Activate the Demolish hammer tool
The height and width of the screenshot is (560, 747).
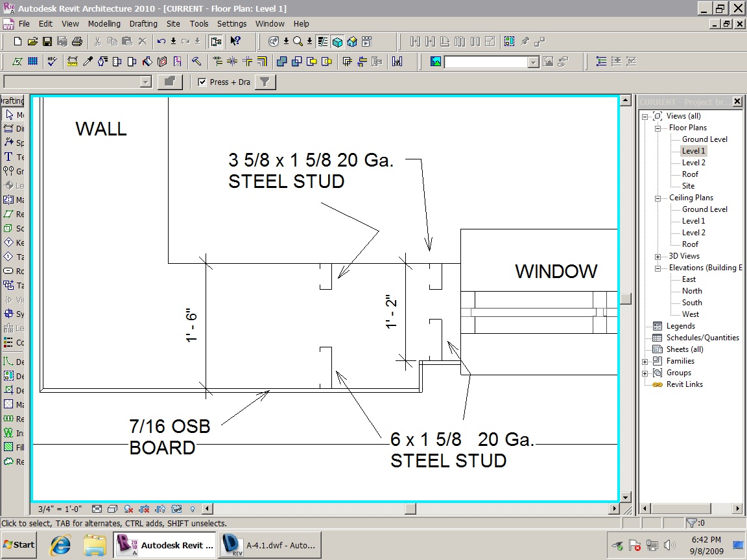[196, 62]
